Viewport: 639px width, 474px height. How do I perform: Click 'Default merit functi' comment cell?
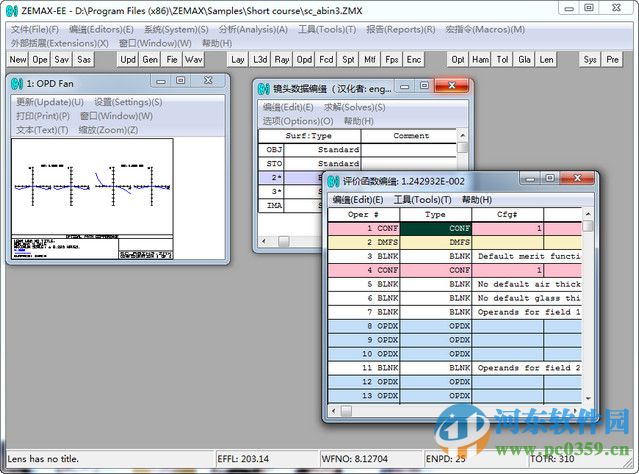pos(527,256)
